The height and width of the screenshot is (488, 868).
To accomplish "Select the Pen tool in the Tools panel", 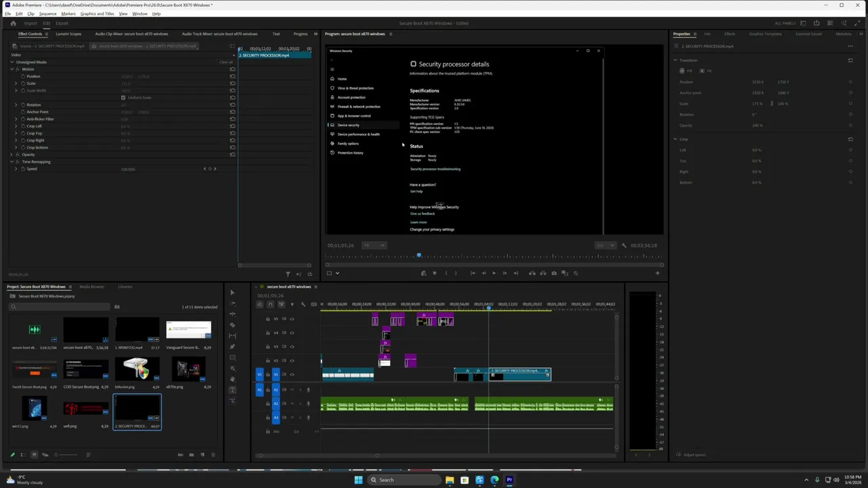I will pyautogui.click(x=232, y=346).
